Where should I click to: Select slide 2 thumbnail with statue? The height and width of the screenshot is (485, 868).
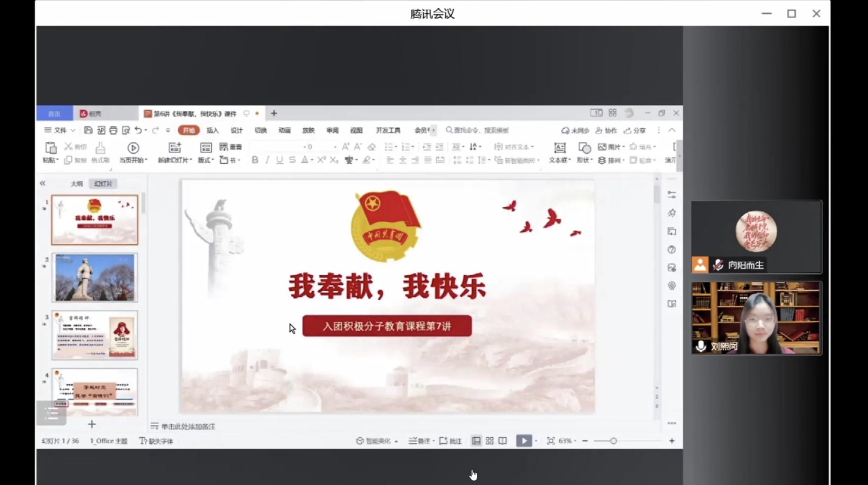95,277
